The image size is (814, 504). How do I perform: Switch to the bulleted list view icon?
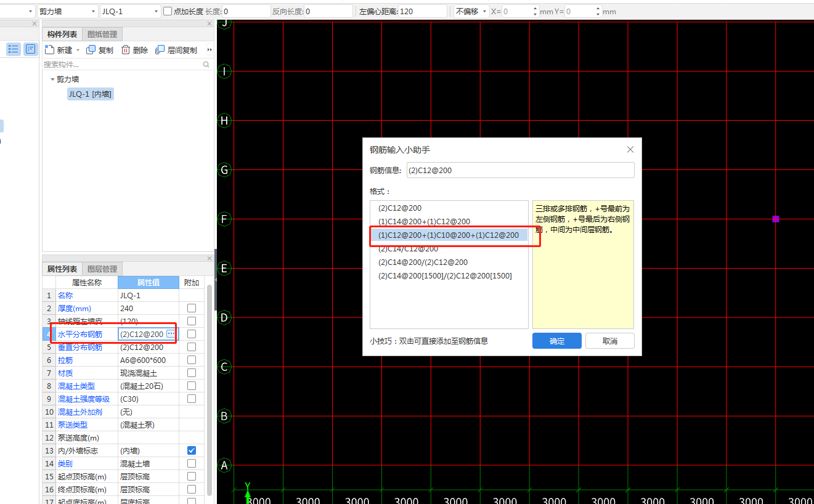click(x=14, y=49)
